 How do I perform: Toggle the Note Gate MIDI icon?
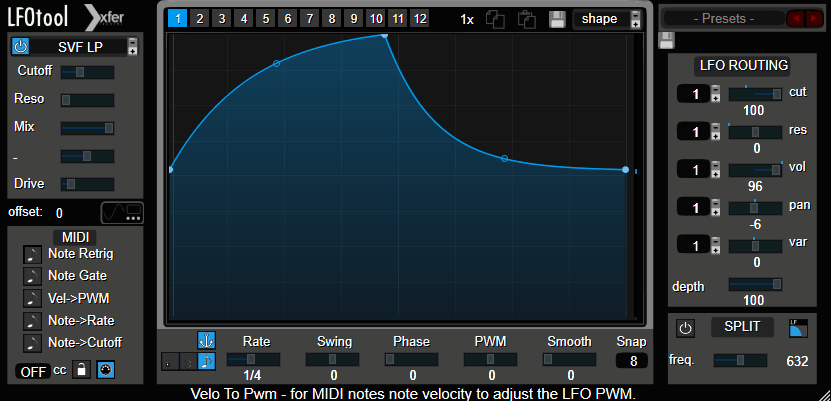click(x=32, y=277)
